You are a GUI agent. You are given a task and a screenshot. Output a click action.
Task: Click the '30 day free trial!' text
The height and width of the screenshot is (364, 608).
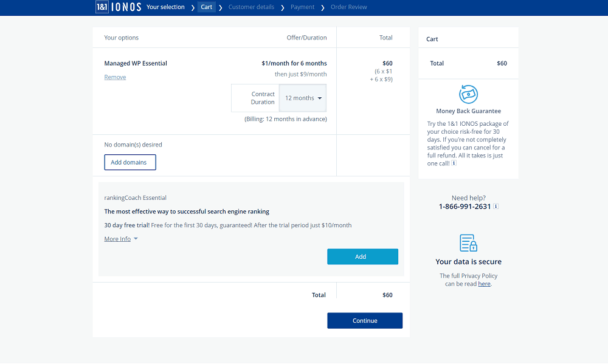pos(127,225)
